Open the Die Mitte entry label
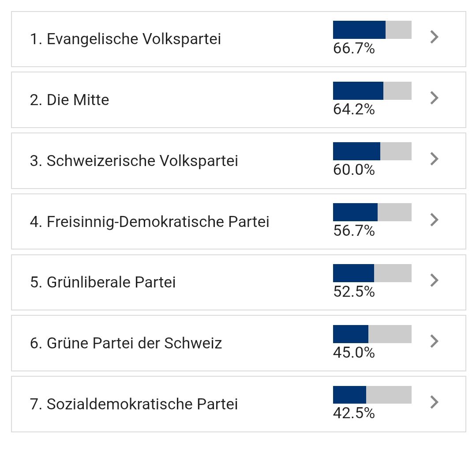The width and height of the screenshot is (476, 450). (x=69, y=100)
